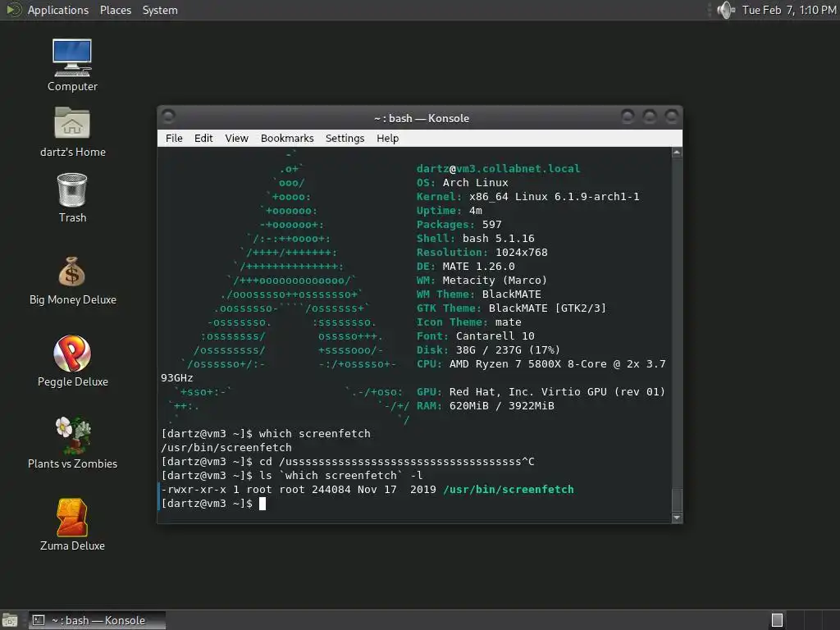
Task: Click the volume speaker icon in panel
Action: coord(725,10)
